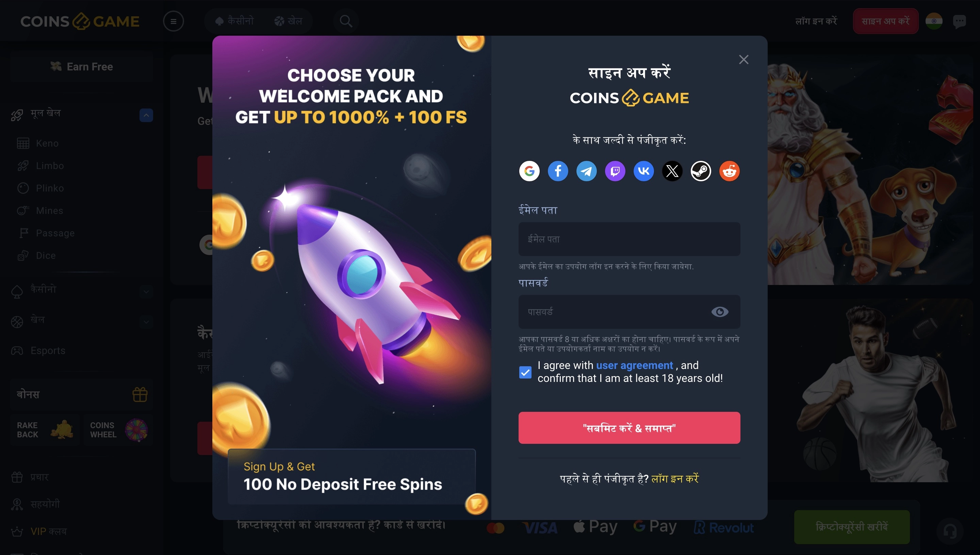Toggle password visibility eye icon

coord(720,312)
